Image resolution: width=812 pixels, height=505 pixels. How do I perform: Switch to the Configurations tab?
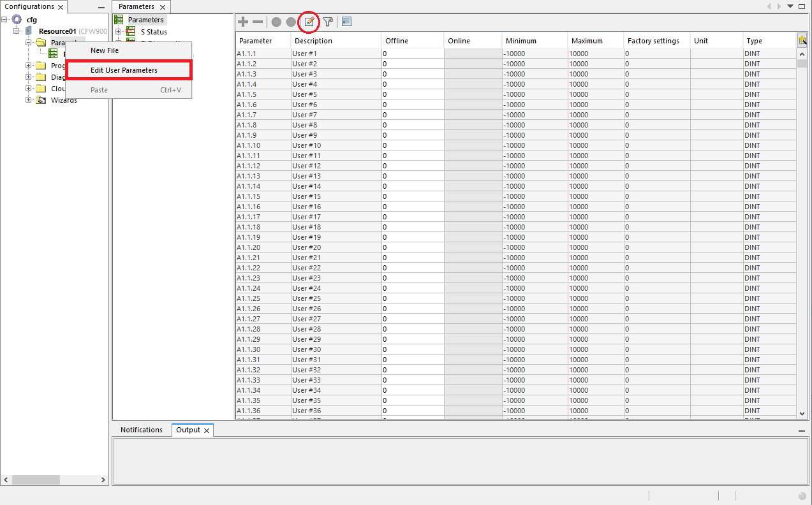pyautogui.click(x=28, y=6)
